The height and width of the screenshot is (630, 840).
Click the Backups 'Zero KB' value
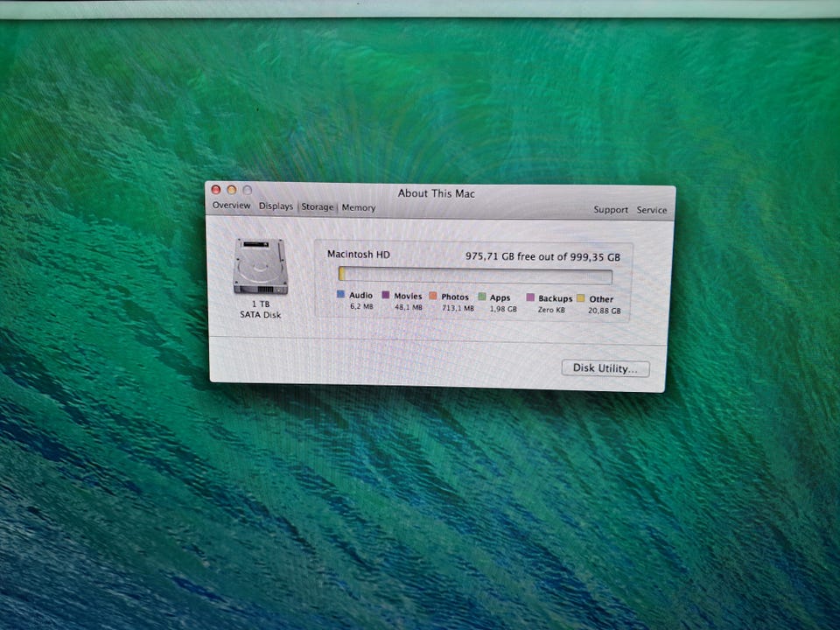pos(551,310)
